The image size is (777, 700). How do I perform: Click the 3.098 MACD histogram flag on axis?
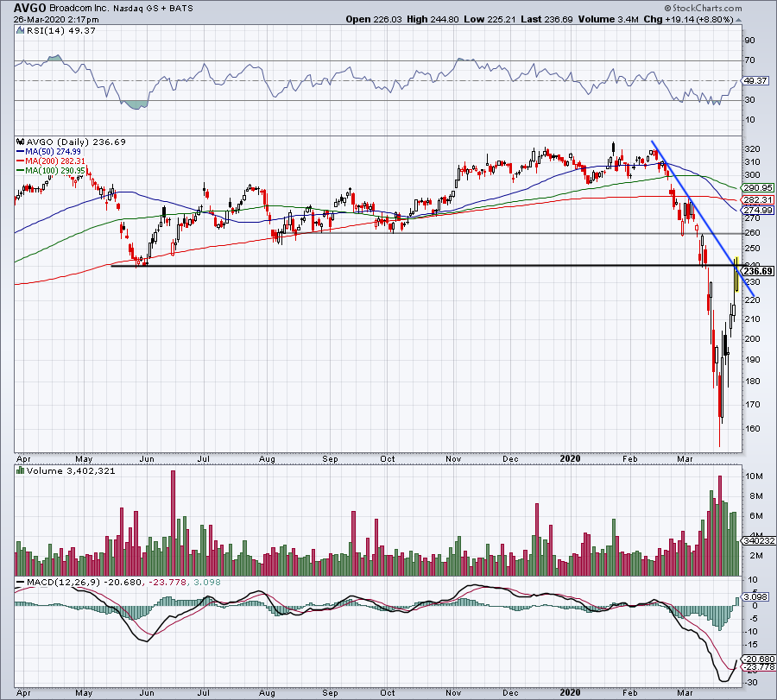coord(755,597)
